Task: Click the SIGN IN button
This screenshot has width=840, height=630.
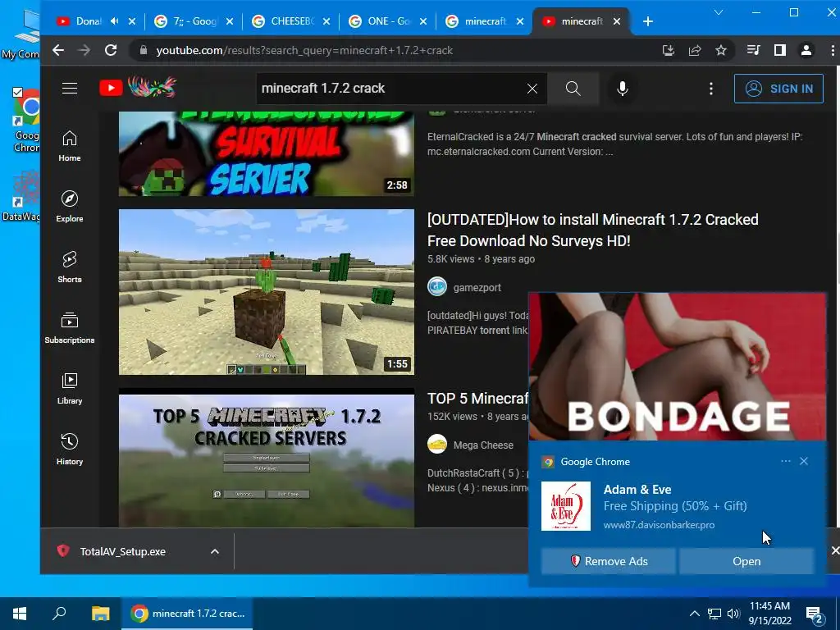Action: click(778, 89)
